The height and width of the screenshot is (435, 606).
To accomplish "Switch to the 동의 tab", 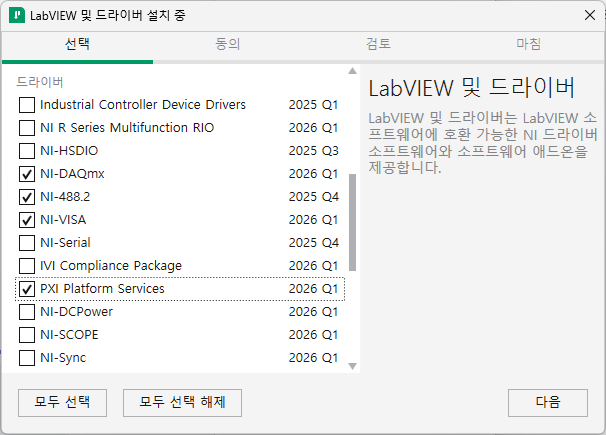I will [x=228, y=44].
